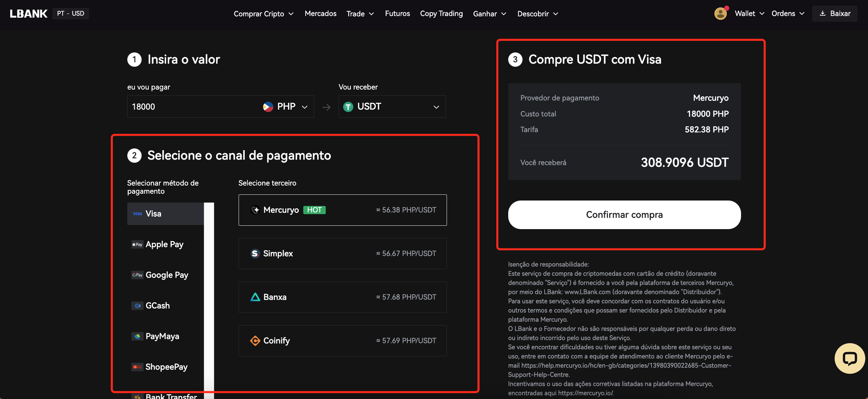Image resolution: width=868 pixels, height=399 pixels.
Task: Click the Coinify logo icon
Action: pos(255,341)
